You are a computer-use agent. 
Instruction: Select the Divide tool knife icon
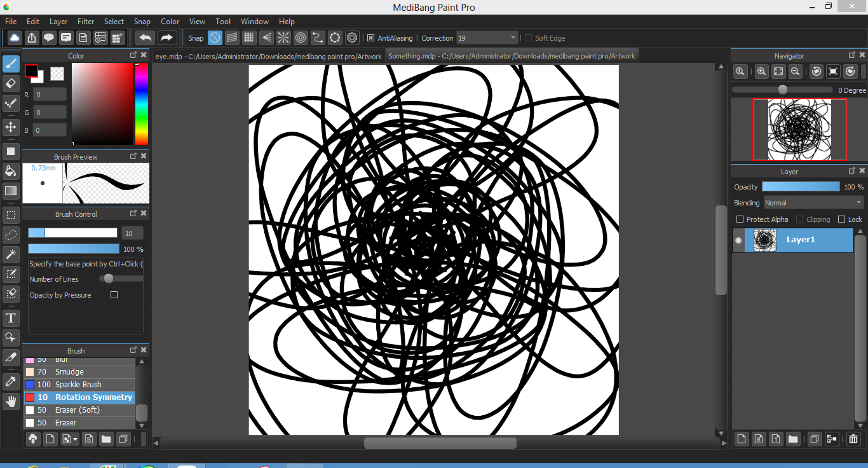tap(11, 357)
